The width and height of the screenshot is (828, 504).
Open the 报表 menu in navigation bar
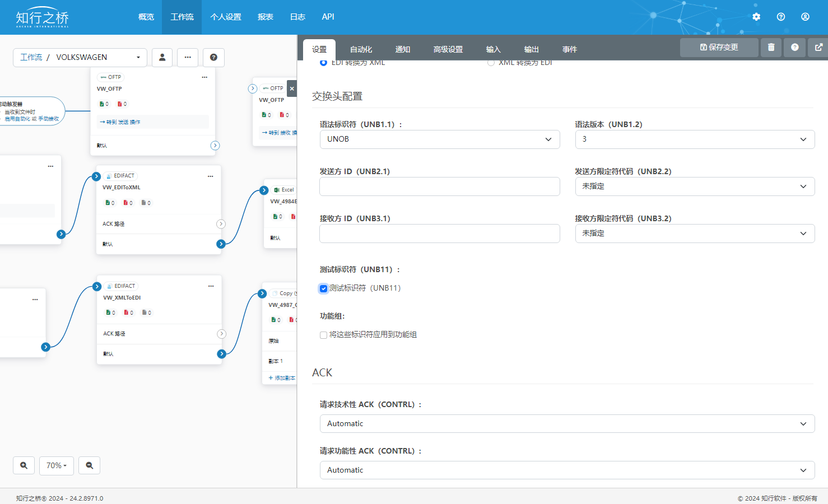265,17
